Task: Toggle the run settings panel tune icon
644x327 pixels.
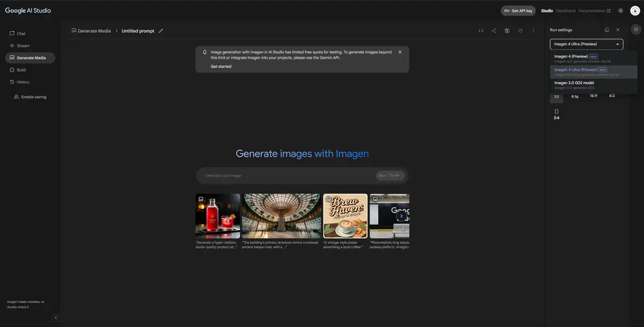Action: [636, 29]
